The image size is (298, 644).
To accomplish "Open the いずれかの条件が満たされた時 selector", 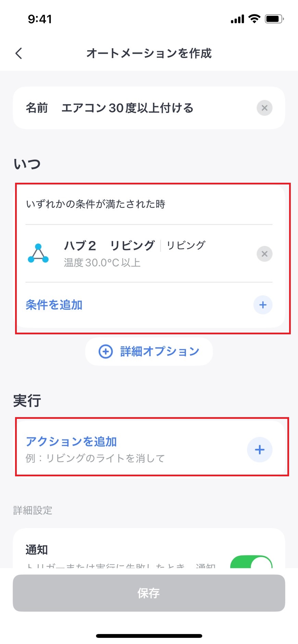I will (x=96, y=204).
